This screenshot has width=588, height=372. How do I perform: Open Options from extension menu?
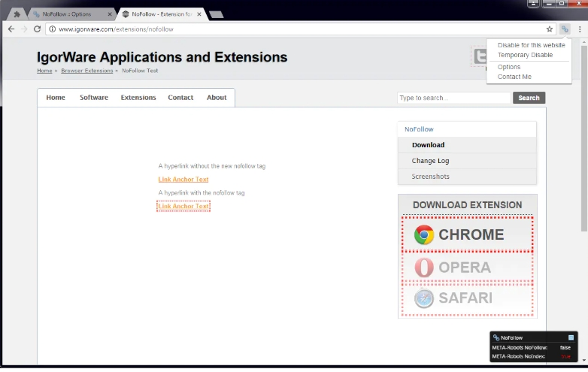pyautogui.click(x=509, y=67)
